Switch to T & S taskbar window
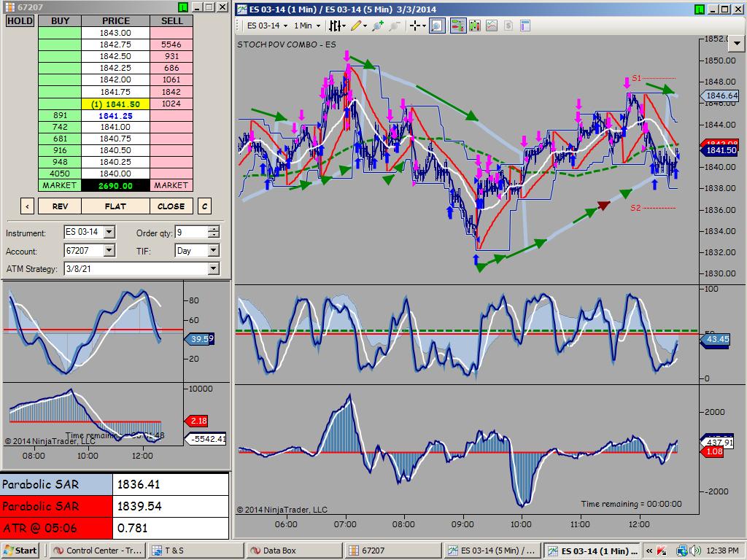The width and height of the screenshot is (747, 560). [196, 551]
